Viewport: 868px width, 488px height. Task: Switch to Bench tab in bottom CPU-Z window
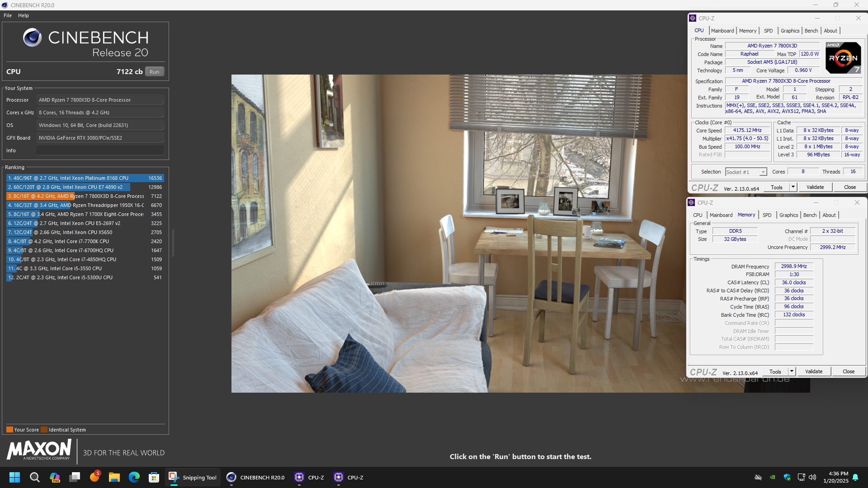coord(810,215)
